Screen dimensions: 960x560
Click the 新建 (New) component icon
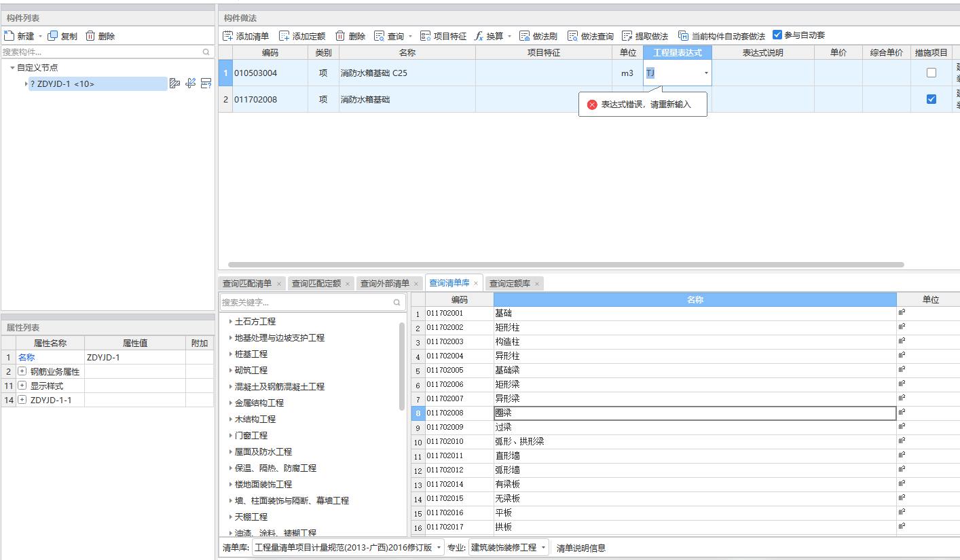click(9, 36)
